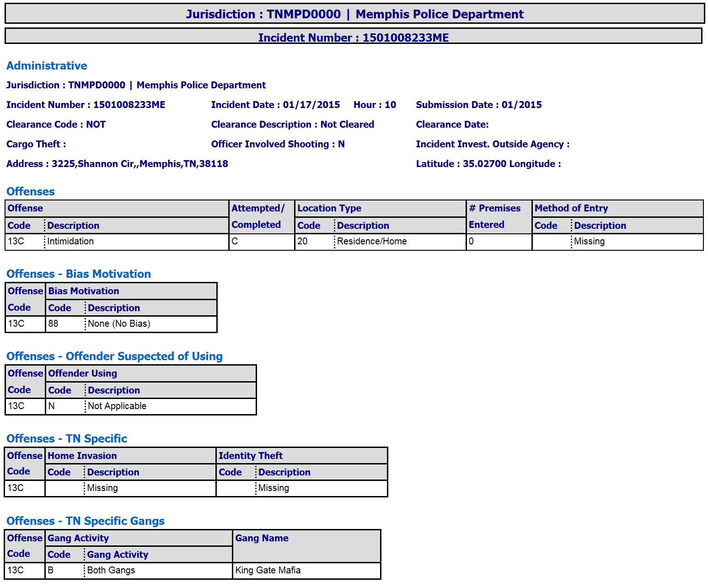Click Submission Date 01/2015 text

pos(479,105)
